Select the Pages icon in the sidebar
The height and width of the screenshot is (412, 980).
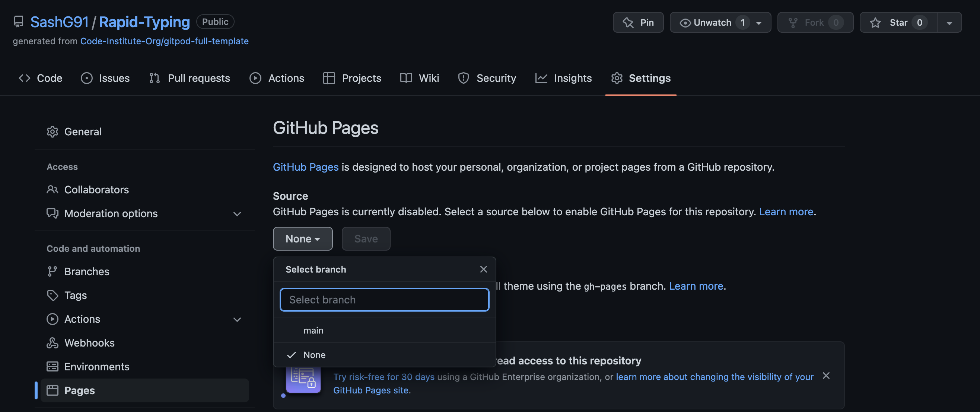click(x=52, y=390)
